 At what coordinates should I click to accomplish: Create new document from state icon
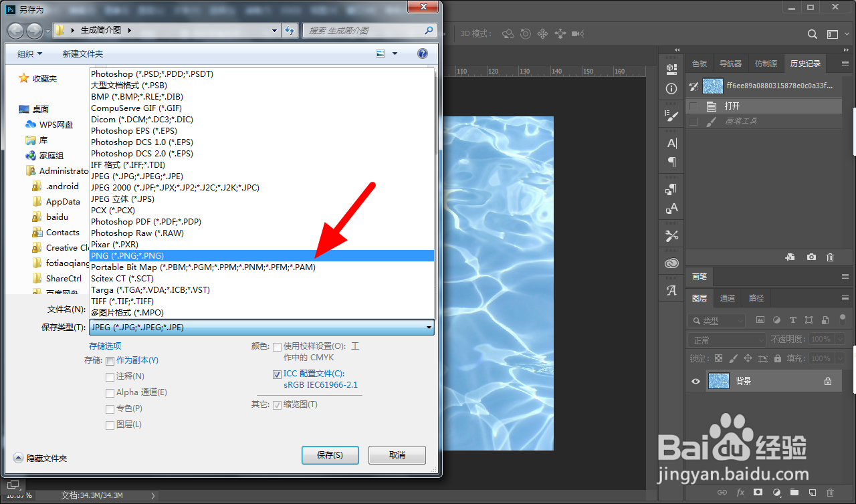pyautogui.click(x=790, y=257)
